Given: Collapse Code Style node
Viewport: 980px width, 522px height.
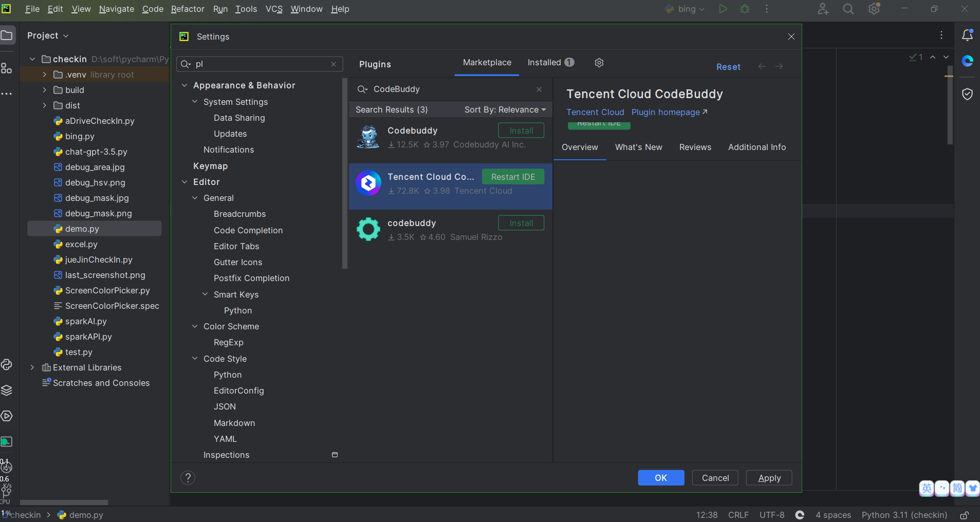Looking at the screenshot, I should [195, 359].
